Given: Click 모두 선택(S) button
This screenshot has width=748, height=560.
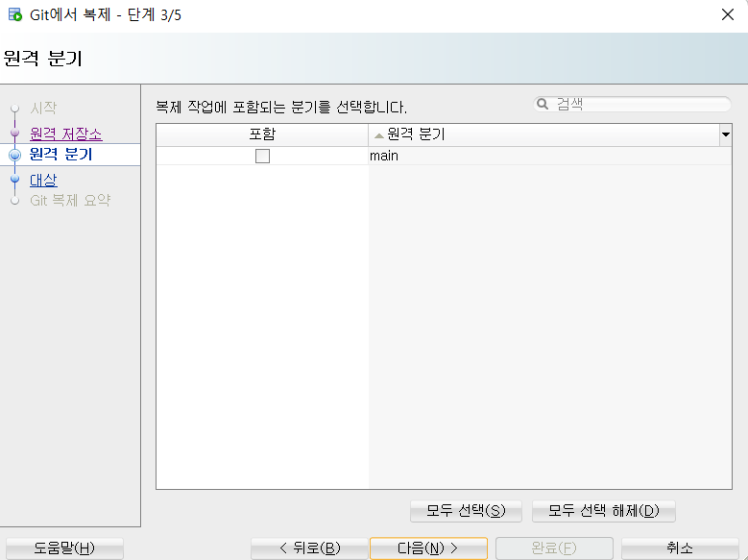Looking at the screenshot, I should (466, 511).
